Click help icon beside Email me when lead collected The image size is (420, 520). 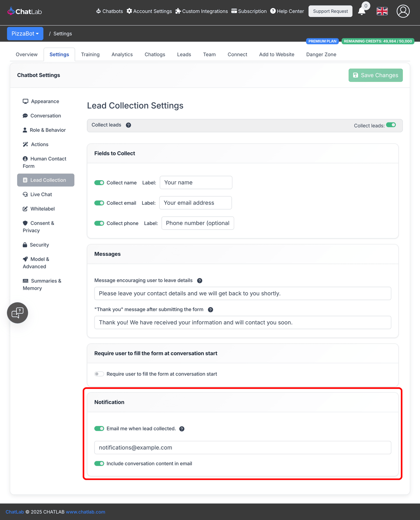tap(182, 429)
